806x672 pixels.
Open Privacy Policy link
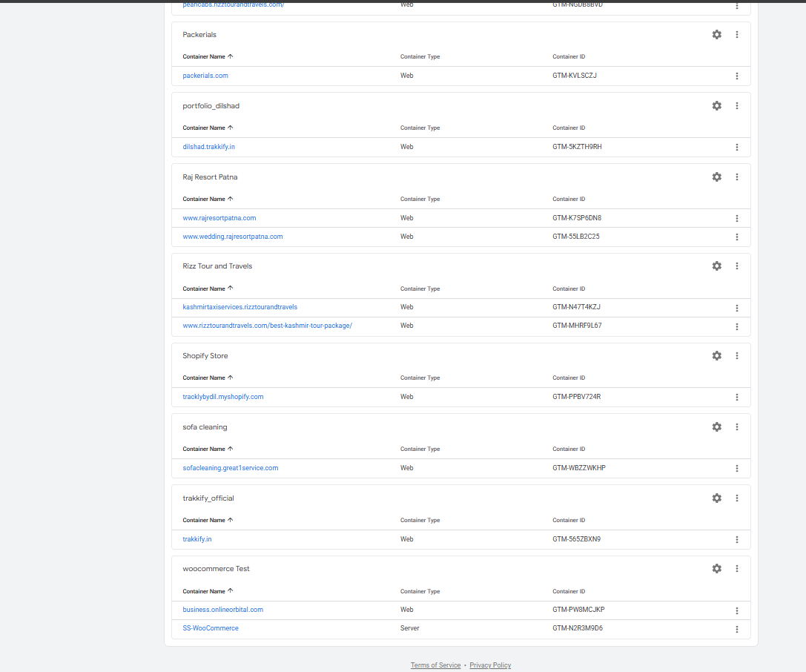490,665
